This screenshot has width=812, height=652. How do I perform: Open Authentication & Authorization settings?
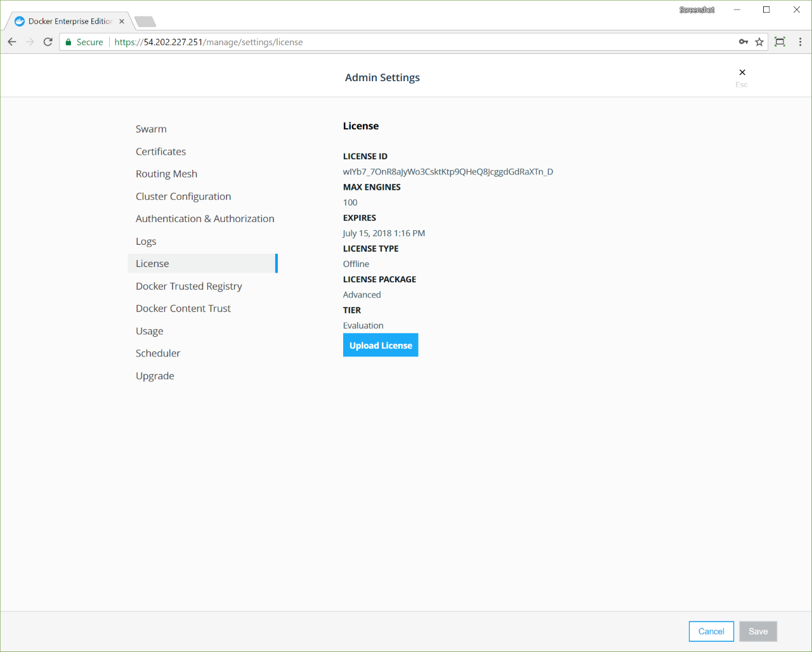pyautogui.click(x=205, y=219)
